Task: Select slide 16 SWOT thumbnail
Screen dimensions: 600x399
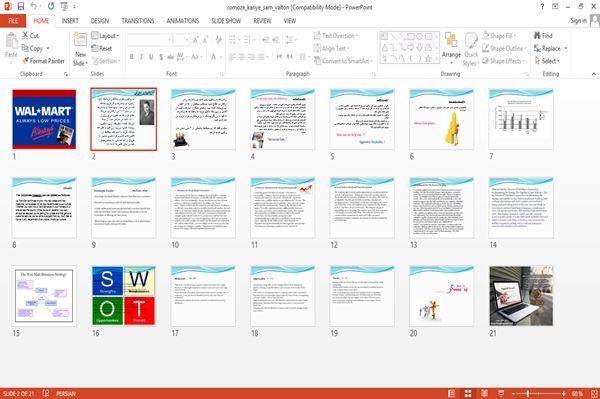Action: pos(124,296)
